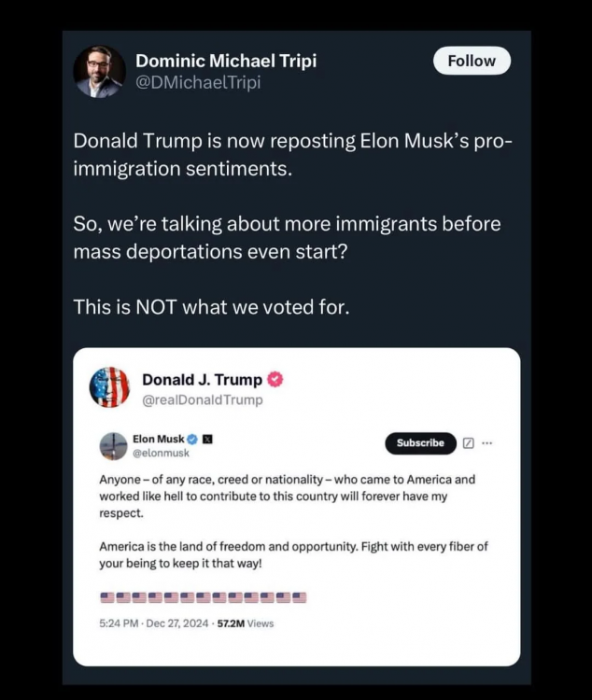The height and width of the screenshot is (700, 592).
Task: Open the @DMichaelTripi handle
Action: tap(198, 82)
